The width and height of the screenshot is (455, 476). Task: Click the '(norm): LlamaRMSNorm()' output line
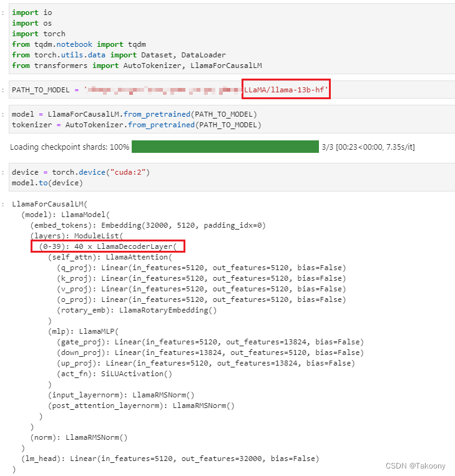(x=79, y=437)
